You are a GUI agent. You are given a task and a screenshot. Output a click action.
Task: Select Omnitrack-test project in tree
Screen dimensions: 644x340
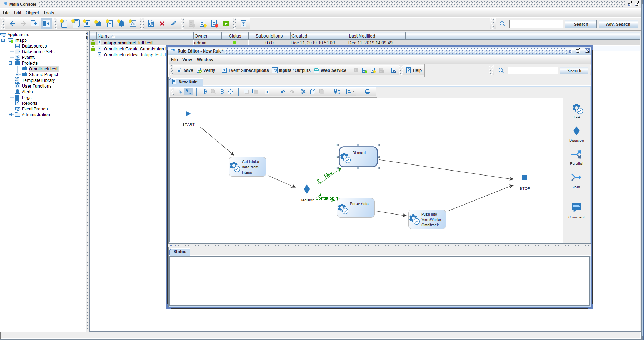[x=43, y=69]
